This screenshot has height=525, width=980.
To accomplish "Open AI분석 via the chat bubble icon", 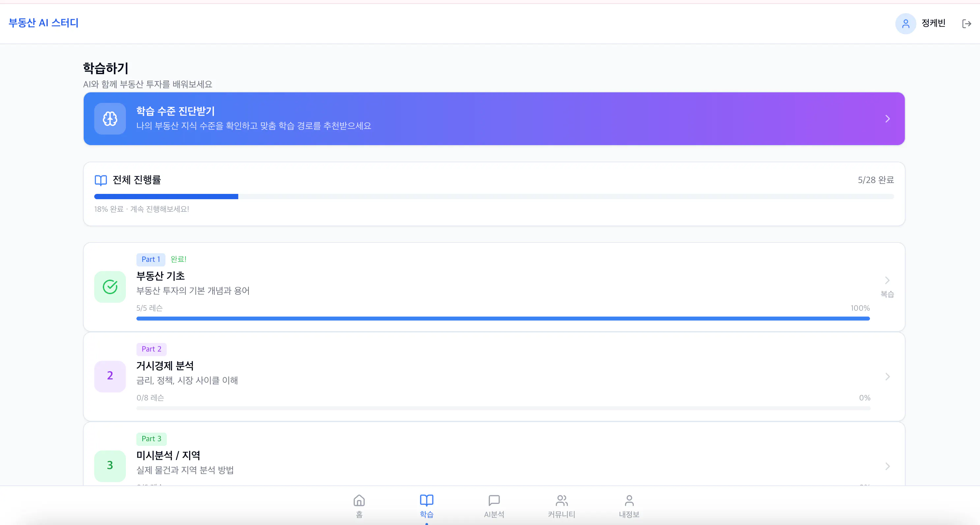I will pos(494,501).
